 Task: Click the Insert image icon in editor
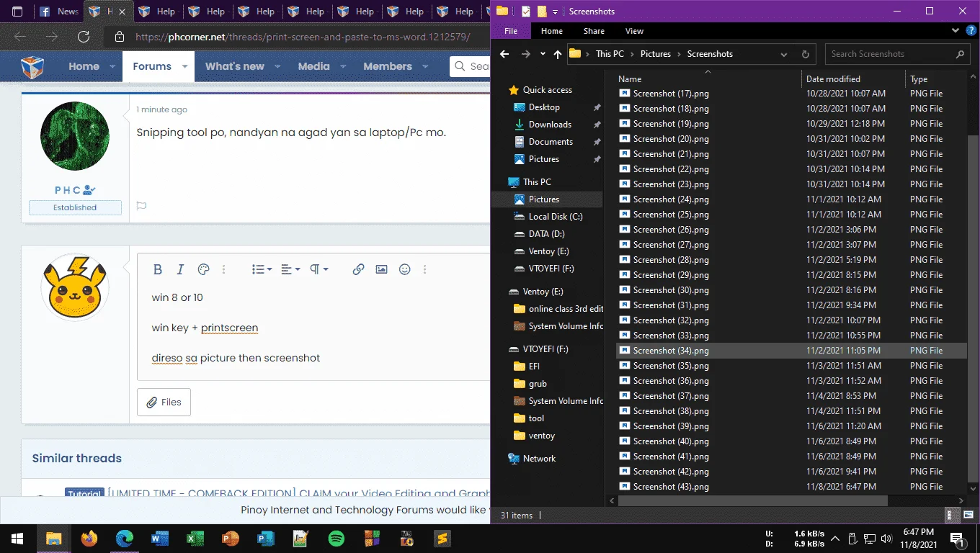point(381,269)
